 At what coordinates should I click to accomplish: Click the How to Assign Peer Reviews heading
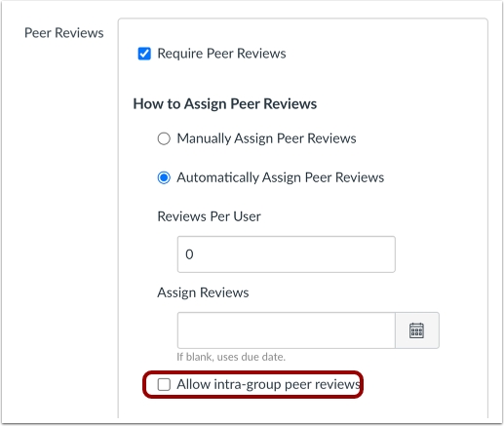[225, 104]
